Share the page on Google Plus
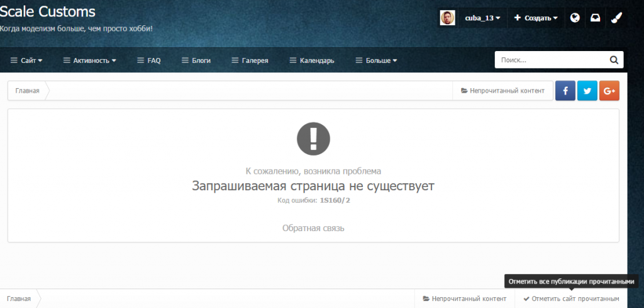This screenshot has height=308, width=644. [x=609, y=91]
